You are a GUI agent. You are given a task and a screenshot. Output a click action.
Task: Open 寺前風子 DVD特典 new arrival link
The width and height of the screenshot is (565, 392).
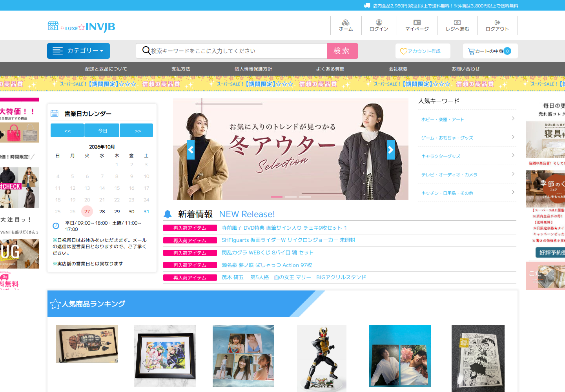pos(284,228)
